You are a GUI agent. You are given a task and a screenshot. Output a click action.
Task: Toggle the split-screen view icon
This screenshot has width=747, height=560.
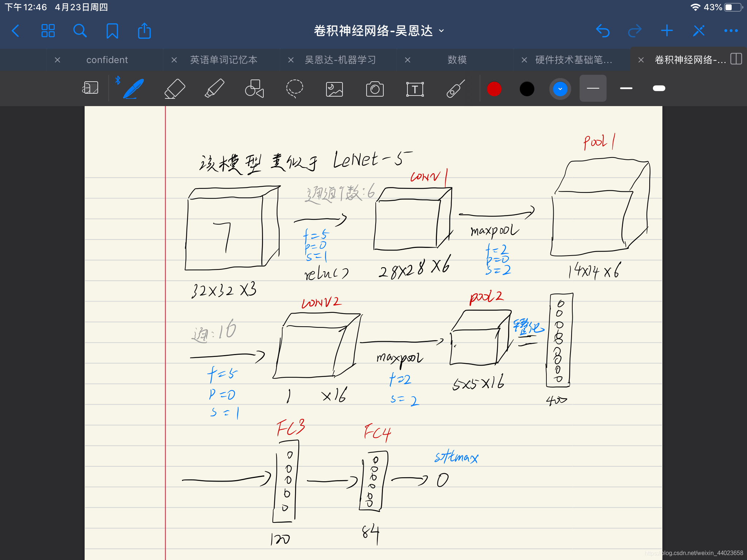coord(736,59)
